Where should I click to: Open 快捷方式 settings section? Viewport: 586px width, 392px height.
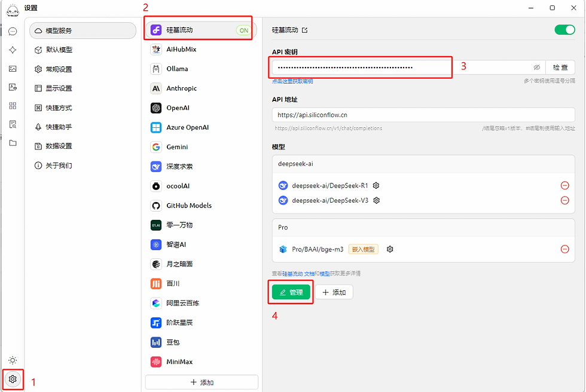pos(83,108)
